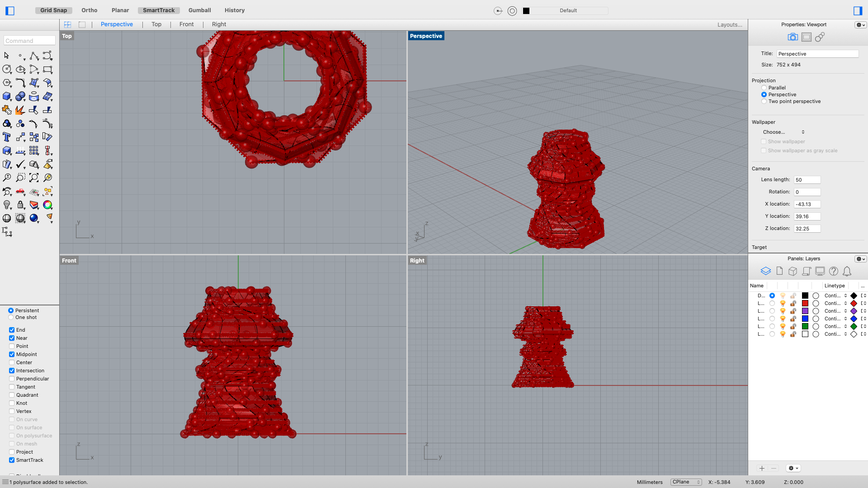Select the Top viewport tab
This screenshot has height=488, width=868.
[156, 24]
